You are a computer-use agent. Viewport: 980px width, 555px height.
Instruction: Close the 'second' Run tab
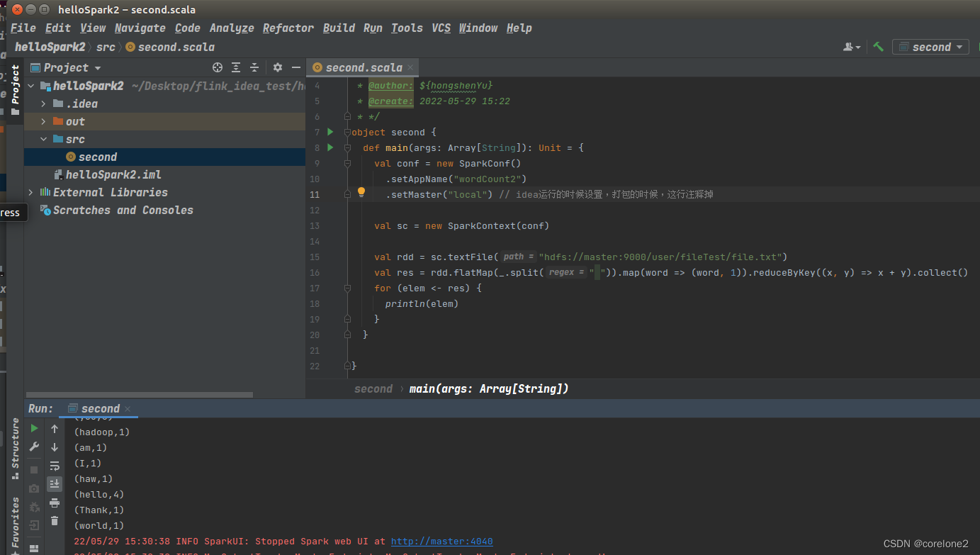(x=128, y=409)
